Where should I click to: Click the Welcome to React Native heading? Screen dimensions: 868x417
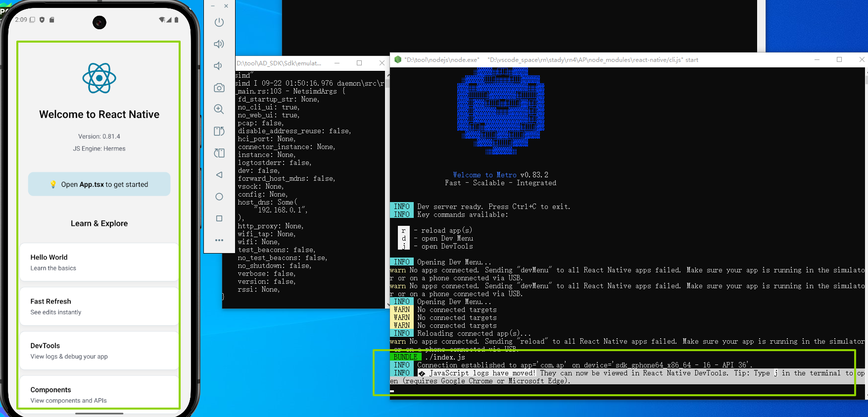(99, 114)
